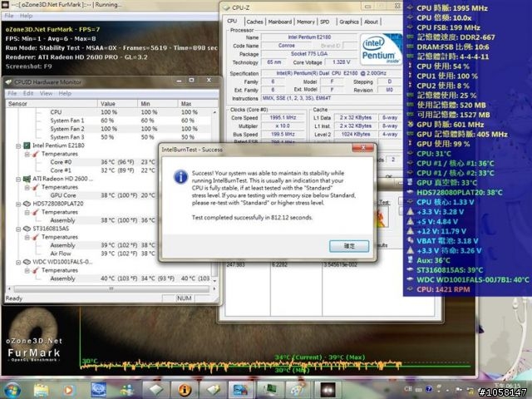Click the ATI Radeon HD 2600 card icon
The image size is (532, 399).
coord(27,179)
